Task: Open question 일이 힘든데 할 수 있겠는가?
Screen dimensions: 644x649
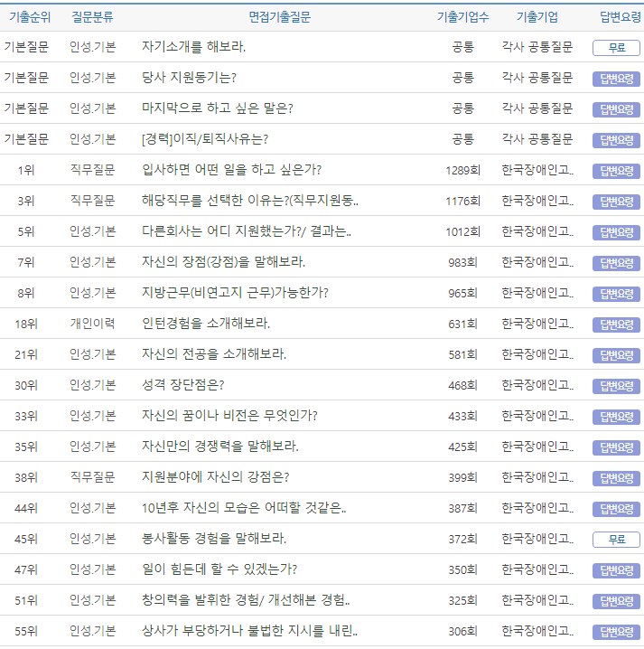Action: (x=219, y=569)
